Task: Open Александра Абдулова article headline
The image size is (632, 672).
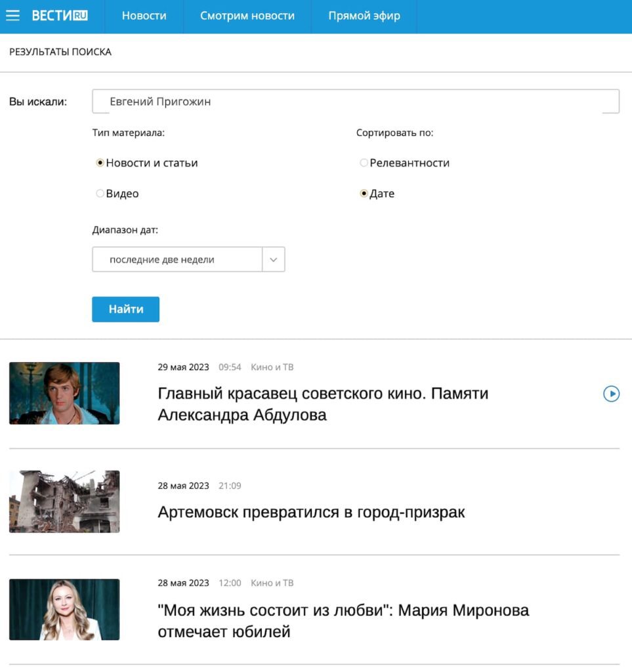Action: [x=323, y=404]
